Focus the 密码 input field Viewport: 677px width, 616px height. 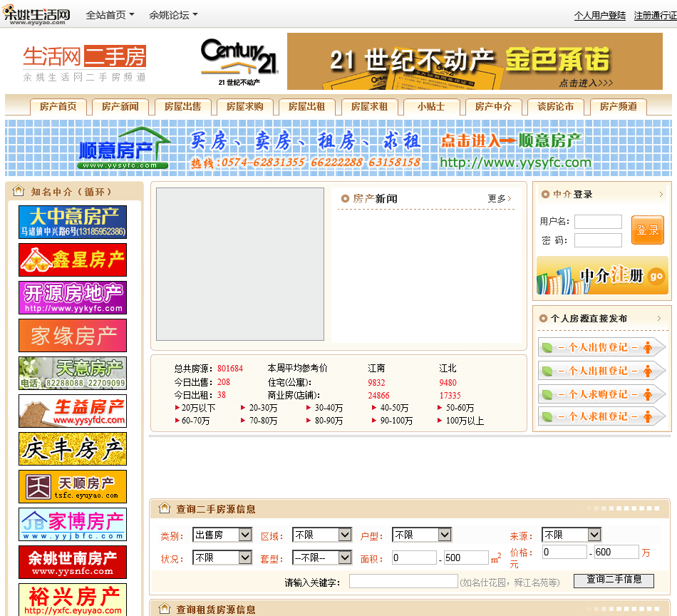(598, 240)
